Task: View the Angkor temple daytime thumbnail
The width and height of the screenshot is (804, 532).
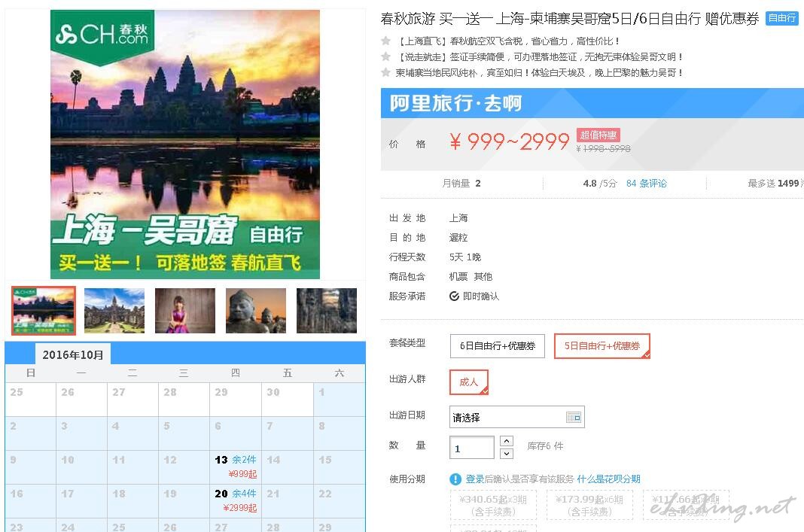Action: point(114,311)
